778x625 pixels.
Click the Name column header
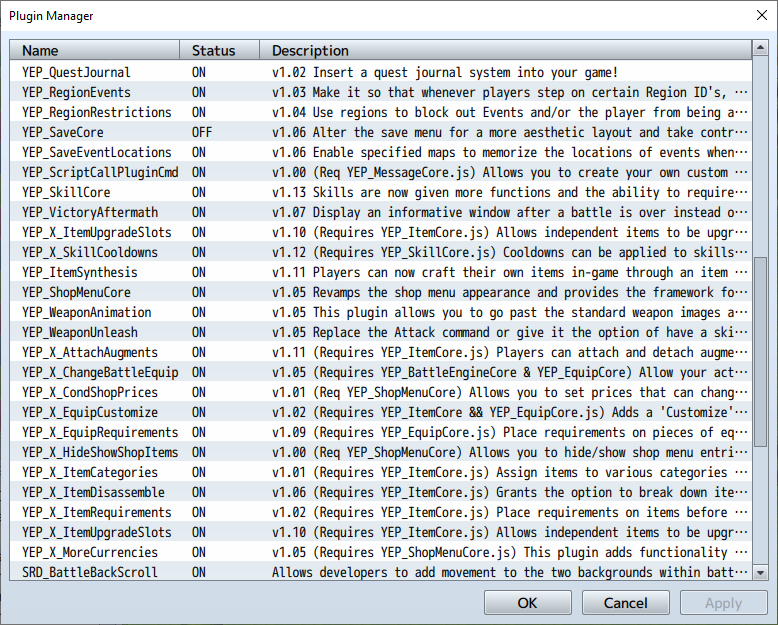click(x=94, y=51)
